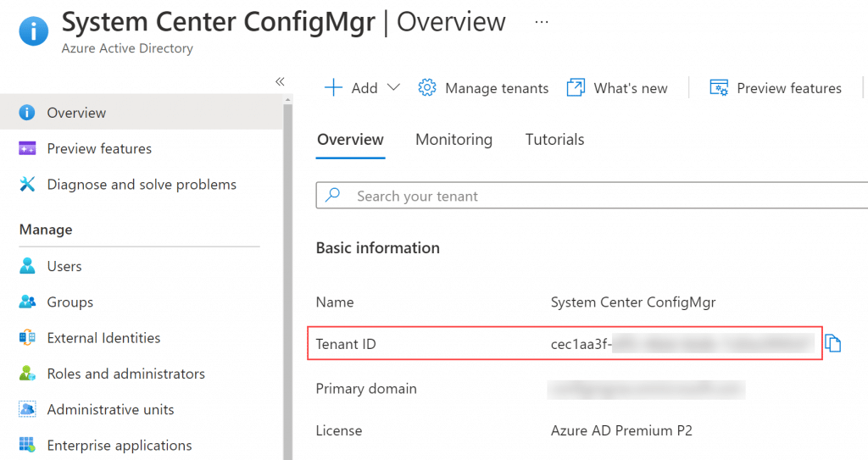The image size is (868, 460).
Task: Click the Add button label
Action: [364, 88]
